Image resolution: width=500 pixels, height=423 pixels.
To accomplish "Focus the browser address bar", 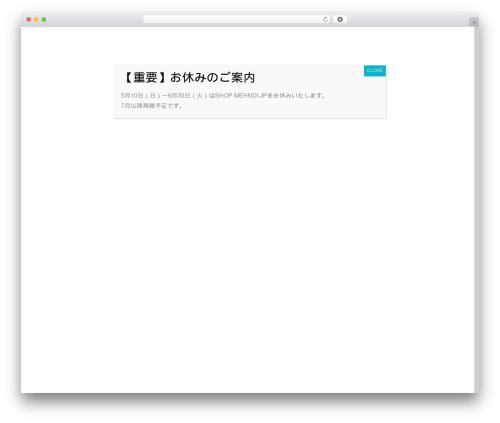I will (237, 20).
